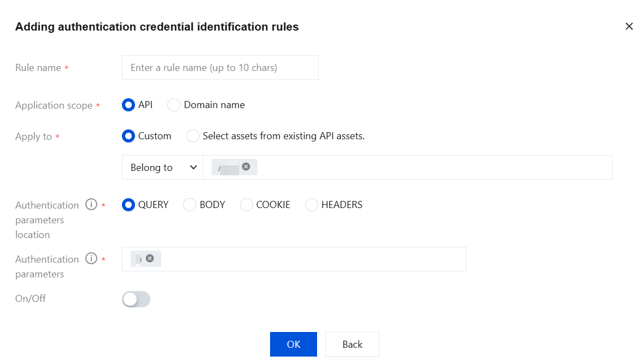The width and height of the screenshot is (644, 362).
Task: Select HEADERS parameter location
Action: pyautogui.click(x=312, y=205)
